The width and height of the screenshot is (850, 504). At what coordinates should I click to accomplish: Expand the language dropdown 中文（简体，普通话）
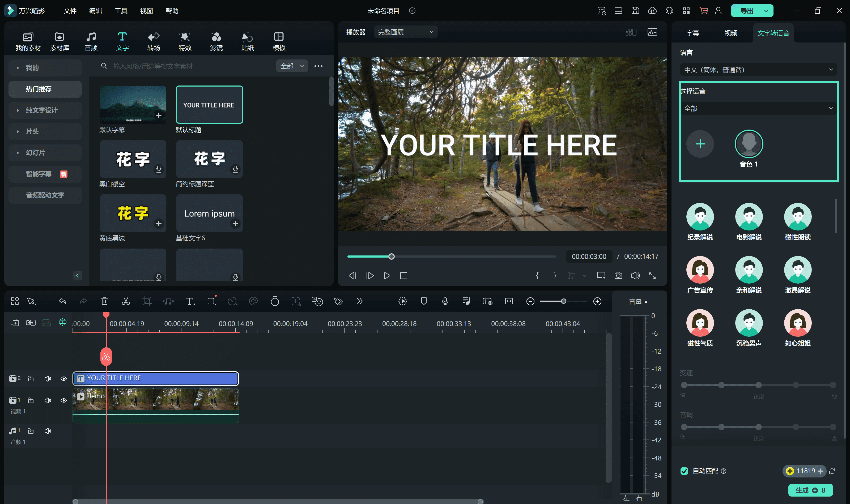pos(758,70)
